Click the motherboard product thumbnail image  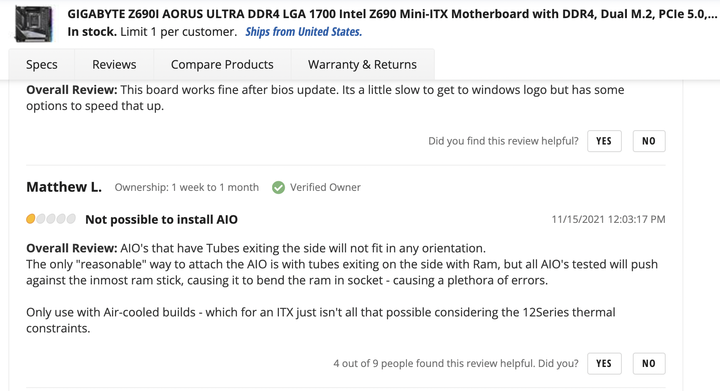click(33, 24)
